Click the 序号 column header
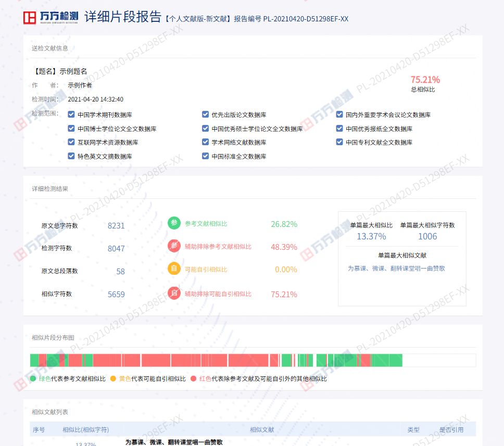This screenshot has width=504, height=446. point(39,430)
